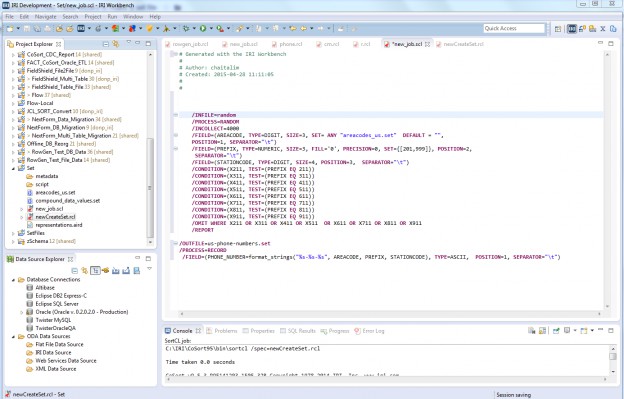Click Link with Editor in Project Explorer
This screenshot has height=399, width=624.
pyautogui.click(x=115, y=44)
